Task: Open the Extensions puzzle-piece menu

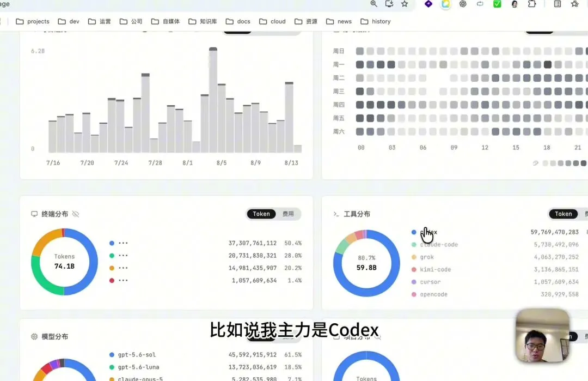Action: [x=532, y=4]
